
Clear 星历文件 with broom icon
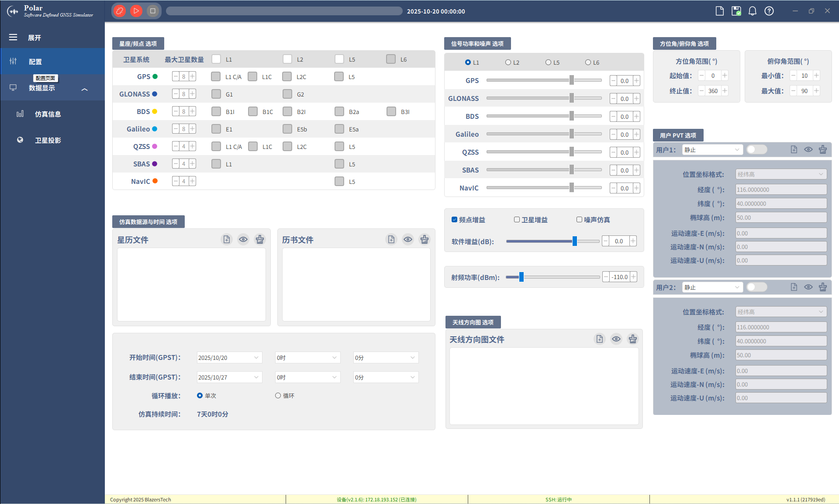tap(260, 239)
